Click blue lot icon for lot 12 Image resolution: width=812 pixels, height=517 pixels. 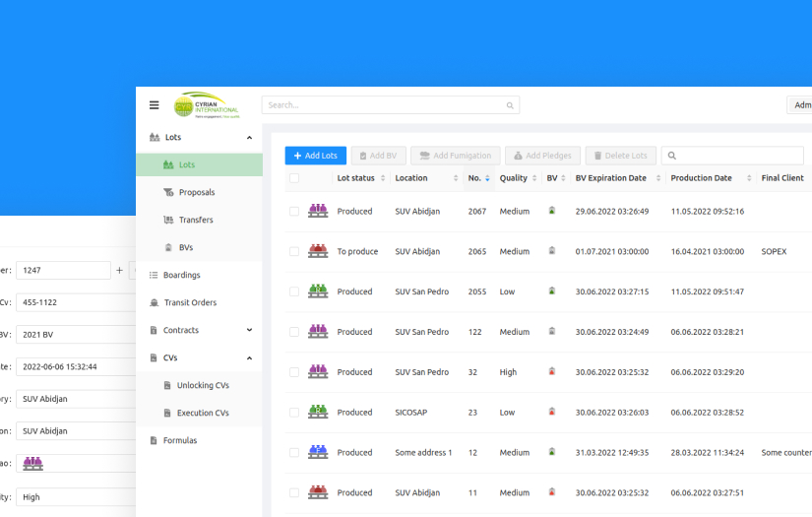[x=318, y=452]
